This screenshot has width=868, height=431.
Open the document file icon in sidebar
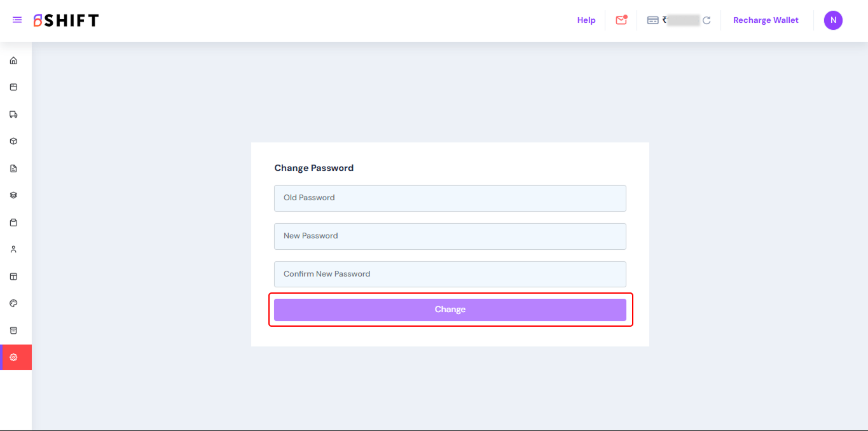[13, 168]
